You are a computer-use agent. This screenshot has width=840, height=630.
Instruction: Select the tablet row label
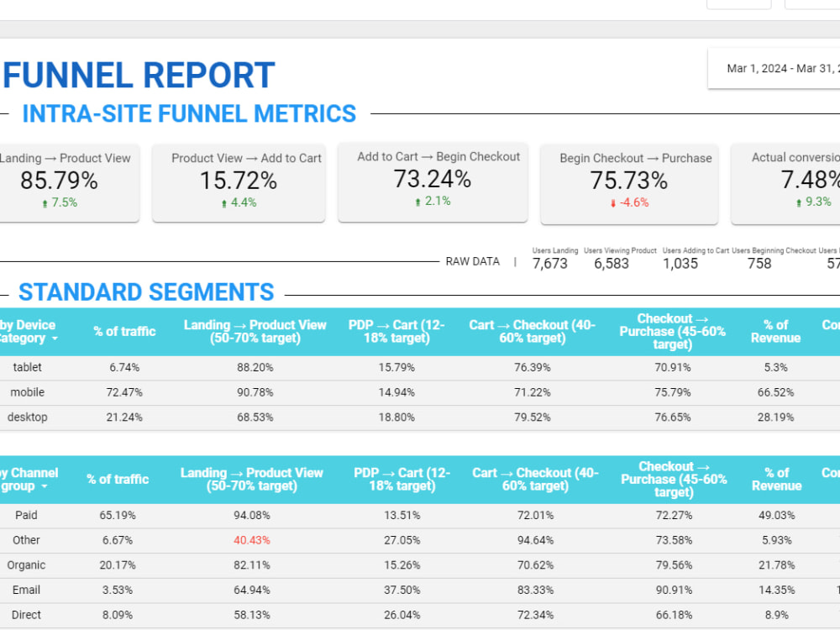tap(28, 368)
